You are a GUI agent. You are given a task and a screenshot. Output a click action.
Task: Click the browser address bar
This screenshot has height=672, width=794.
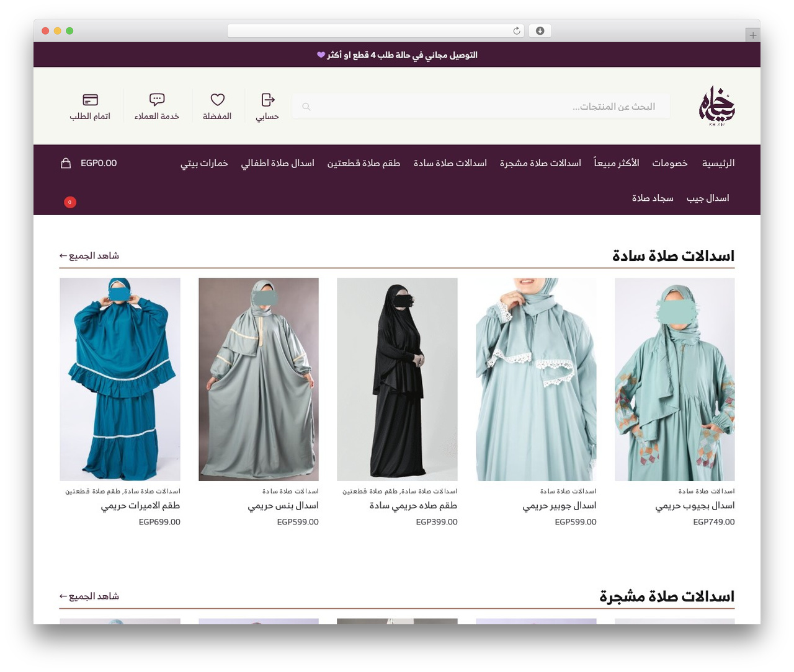[376, 31]
